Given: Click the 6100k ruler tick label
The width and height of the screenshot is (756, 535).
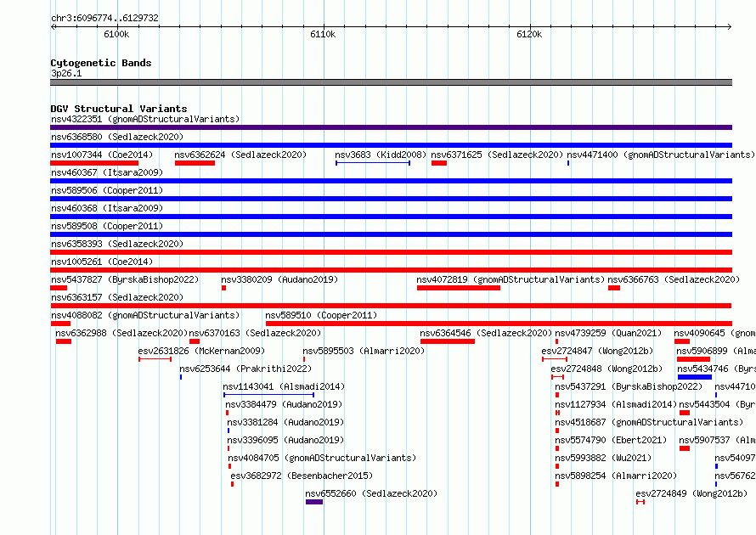Looking at the screenshot, I should [116, 34].
